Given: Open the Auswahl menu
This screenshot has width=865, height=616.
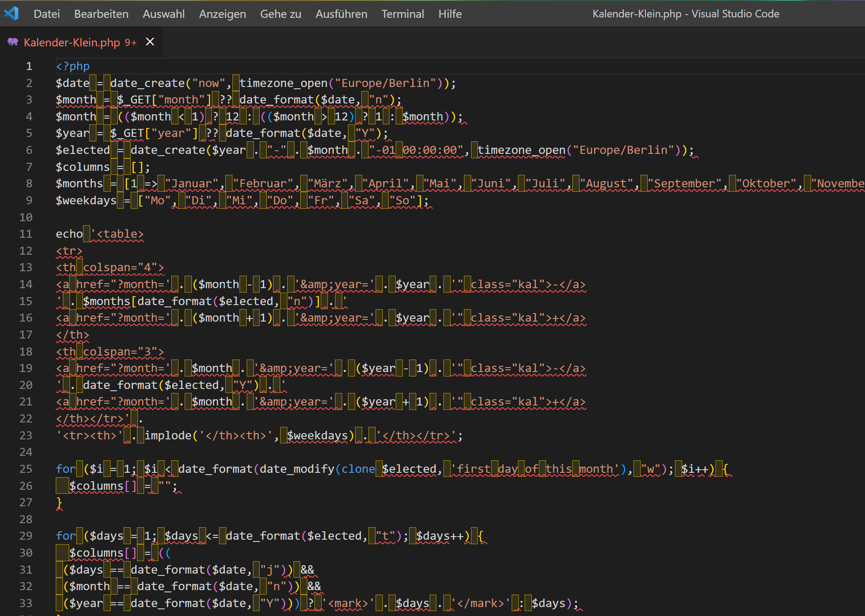Looking at the screenshot, I should tap(163, 14).
